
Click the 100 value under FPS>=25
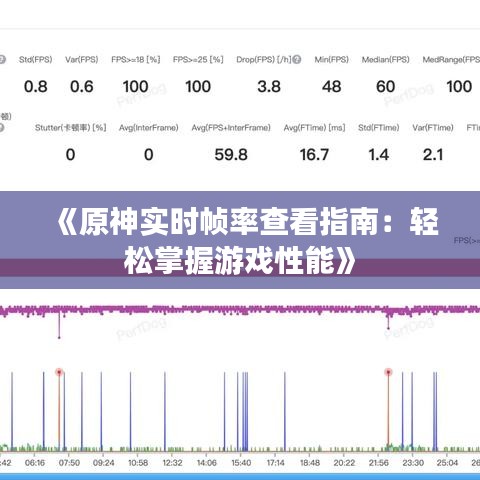[198, 87]
